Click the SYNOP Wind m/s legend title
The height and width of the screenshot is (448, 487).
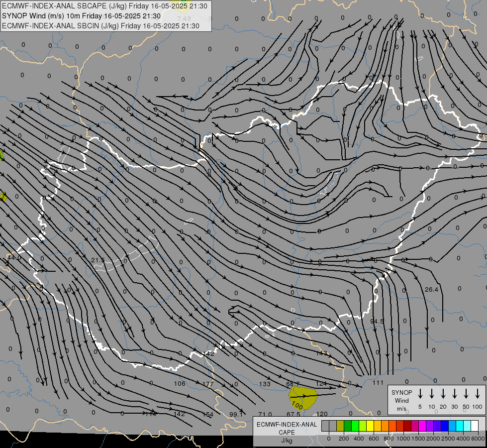click(x=401, y=400)
